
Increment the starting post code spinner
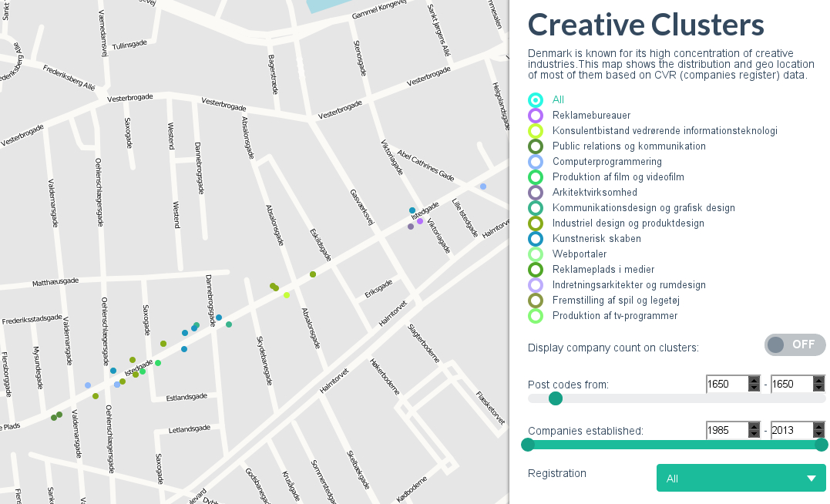point(754,380)
